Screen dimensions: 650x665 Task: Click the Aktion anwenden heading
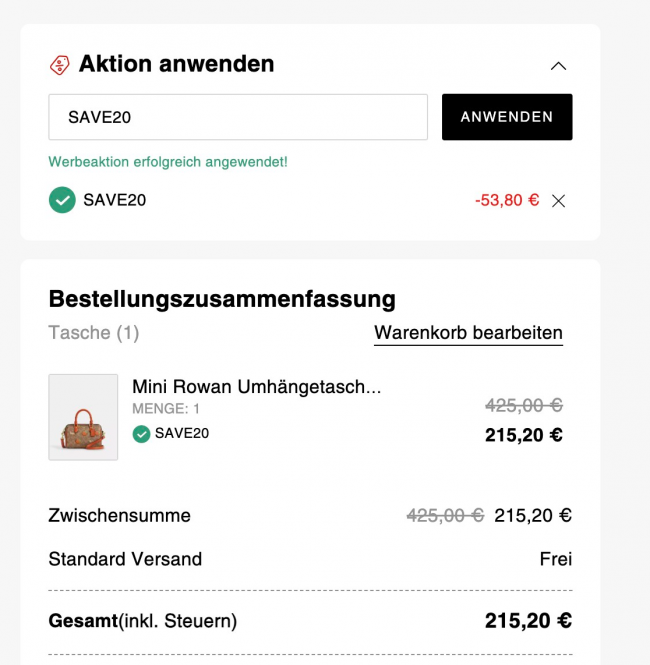click(176, 64)
